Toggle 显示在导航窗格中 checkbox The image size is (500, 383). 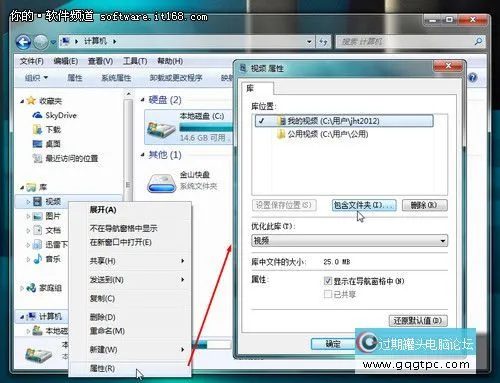pos(328,281)
